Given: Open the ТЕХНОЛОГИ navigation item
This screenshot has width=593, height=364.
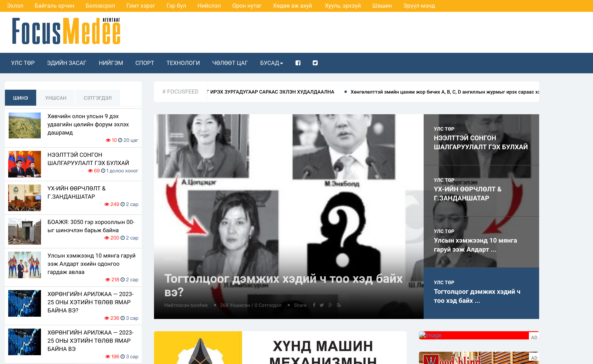Looking at the screenshot, I should pos(183,63).
